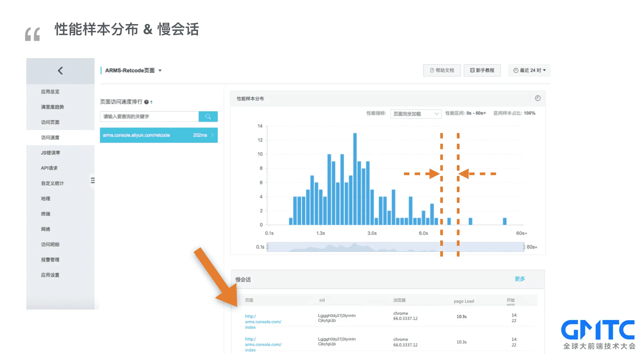Select JS error rate in sidebar
644x361 pixels.
pos(50,153)
